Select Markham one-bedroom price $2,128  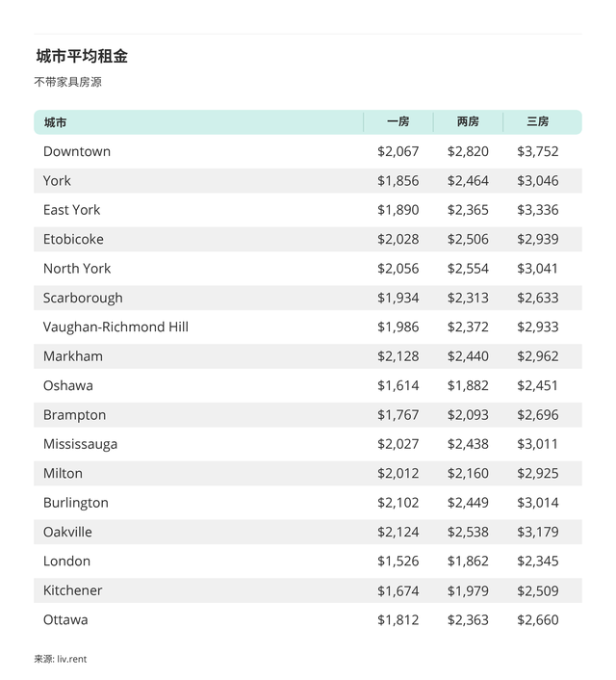pyautogui.click(x=398, y=356)
